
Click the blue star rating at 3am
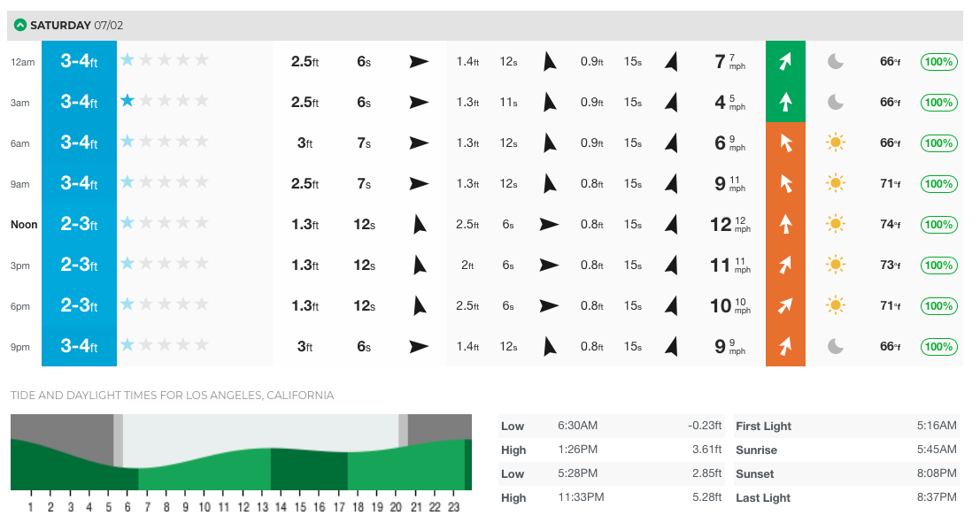point(127,101)
